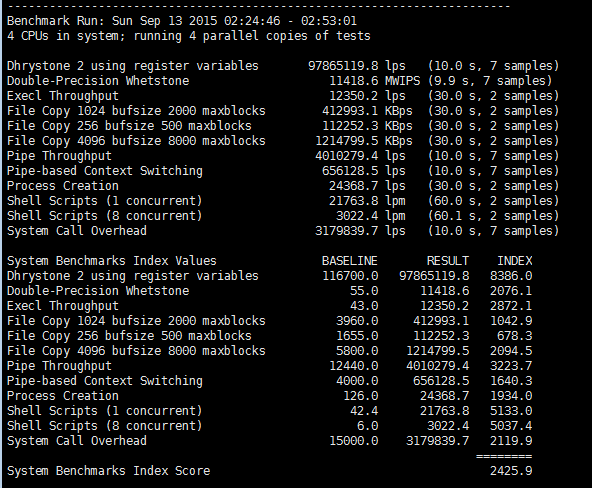Click File Copy 1024 bufsize 412993.1 KBps
592x488 pixels.
tap(367, 111)
